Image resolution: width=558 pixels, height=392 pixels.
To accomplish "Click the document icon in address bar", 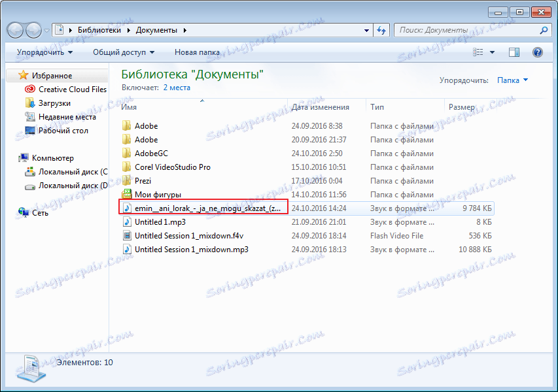I will pos(60,30).
